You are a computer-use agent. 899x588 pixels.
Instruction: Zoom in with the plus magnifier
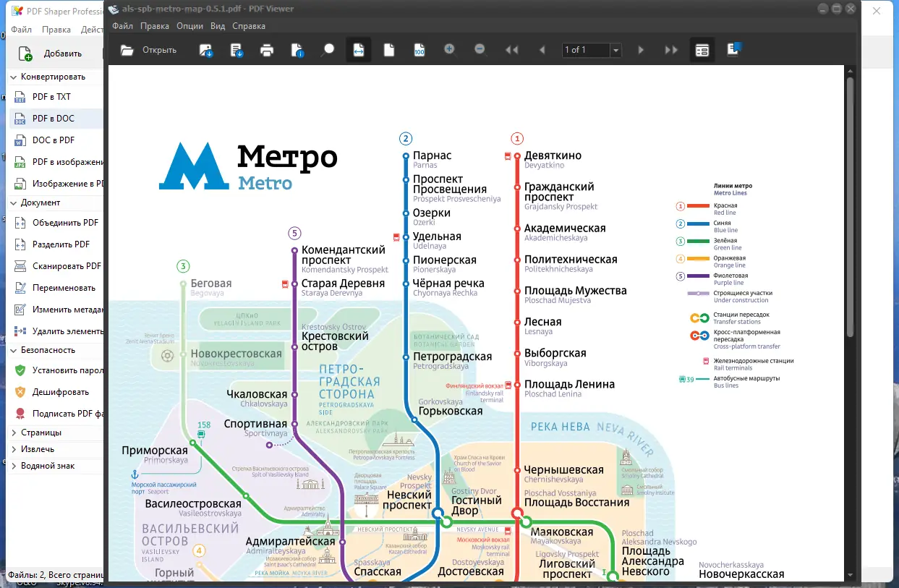click(449, 50)
